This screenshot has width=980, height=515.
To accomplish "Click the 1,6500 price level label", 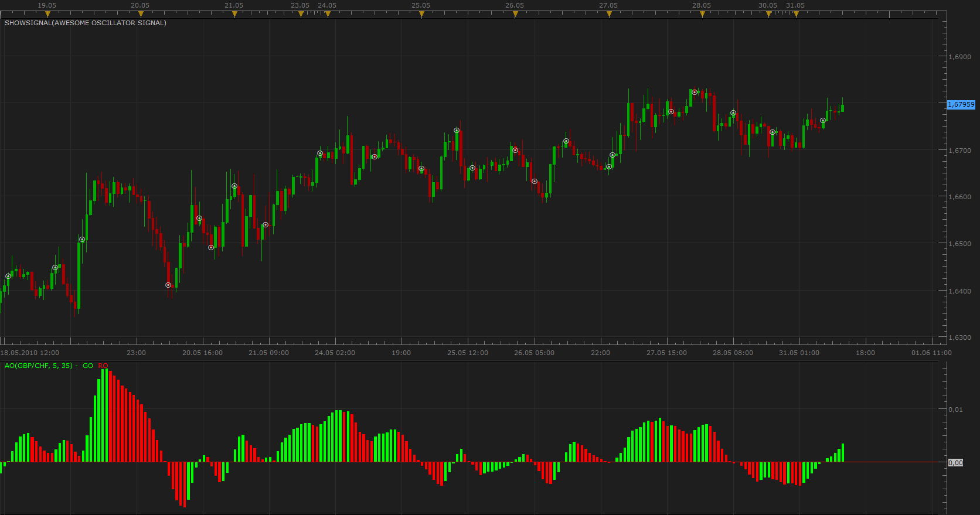I will 959,244.
